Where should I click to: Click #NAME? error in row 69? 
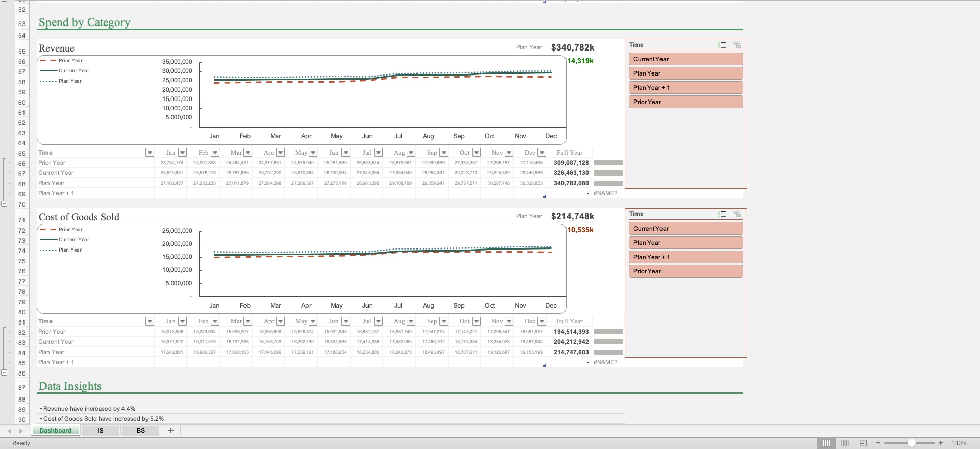pyautogui.click(x=605, y=193)
